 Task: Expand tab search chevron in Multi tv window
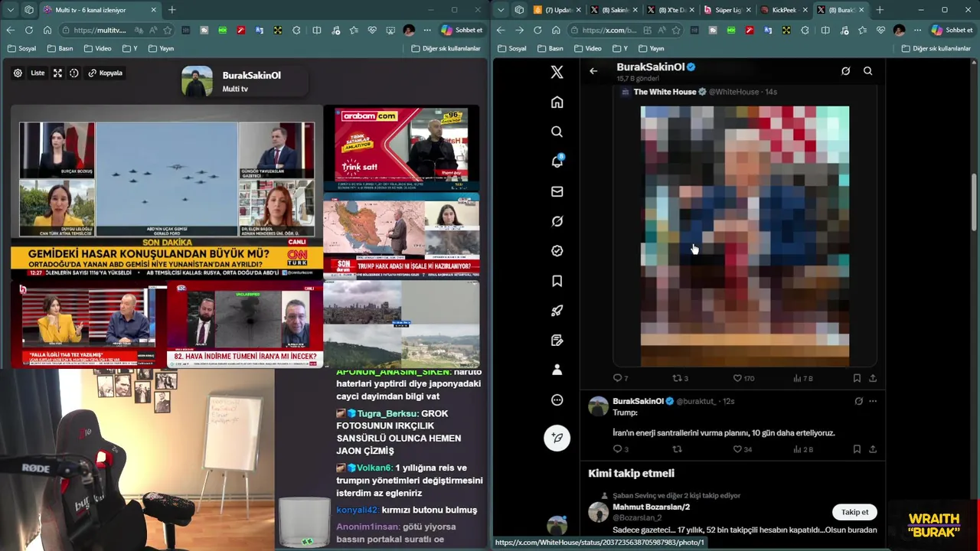click(10, 10)
